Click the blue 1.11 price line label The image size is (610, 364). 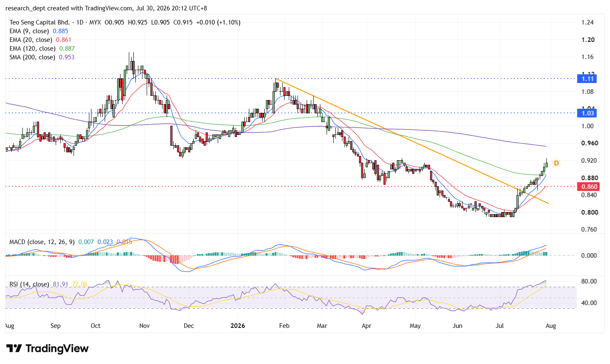[588, 78]
